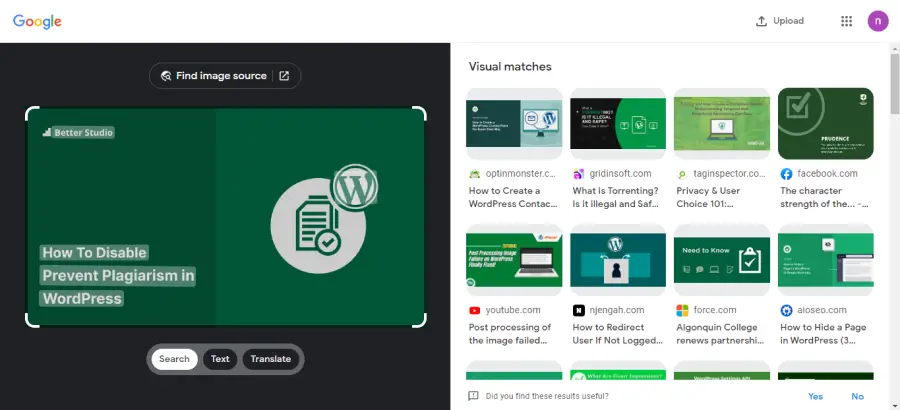Open 'How to Create a WordPress Contac...' result
This screenshot has height=410, width=900.
513,197
